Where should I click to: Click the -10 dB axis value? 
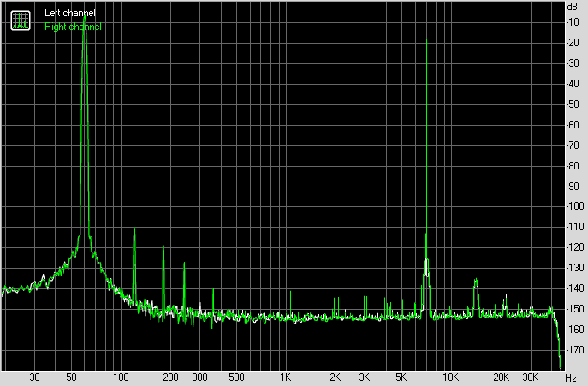tap(573, 22)
